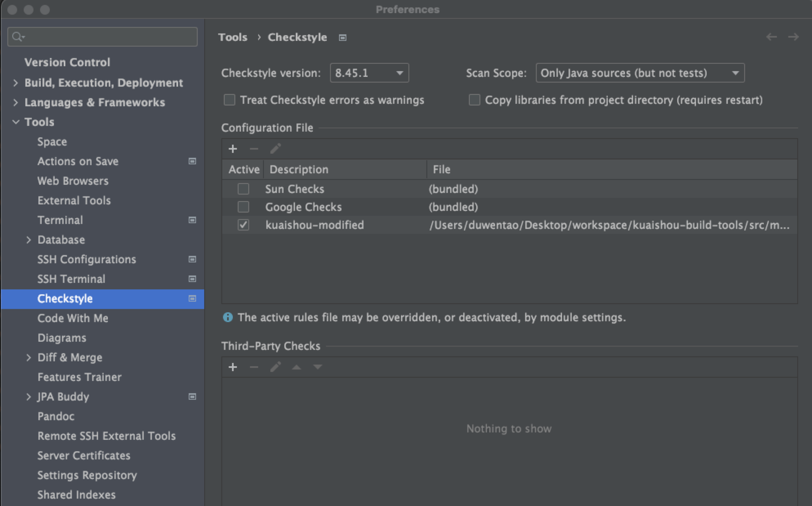Click move up arrow in Third-Party Checks
Viewport: 812px width, 506px height.
(297, 367)
